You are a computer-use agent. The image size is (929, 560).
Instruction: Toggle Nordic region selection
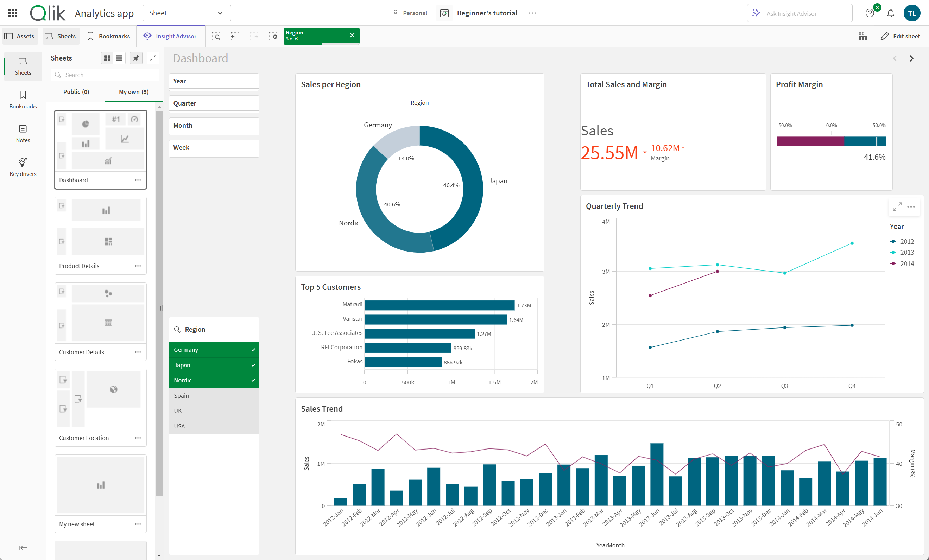[214, 380]
